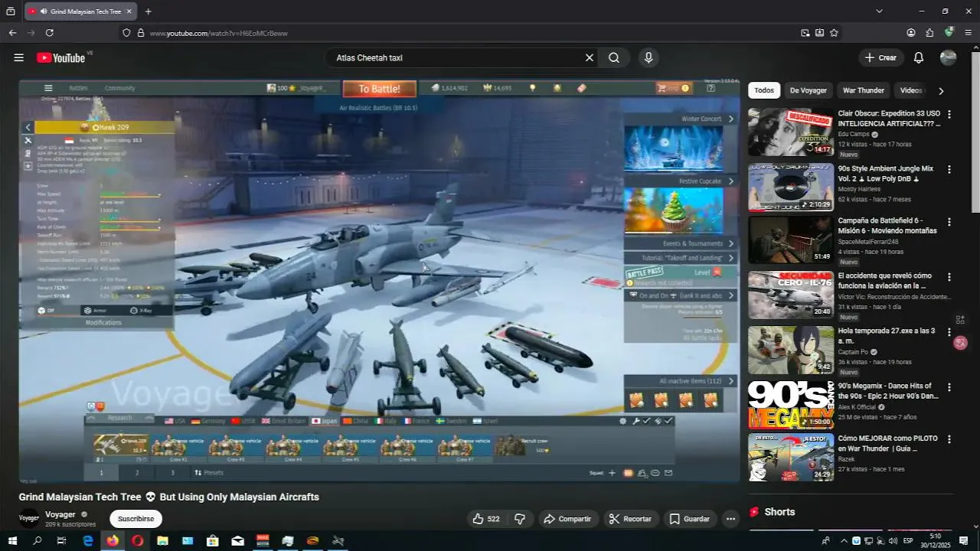Start voice search with the microphone
The image size is (980, 551).
pos(648,57)
